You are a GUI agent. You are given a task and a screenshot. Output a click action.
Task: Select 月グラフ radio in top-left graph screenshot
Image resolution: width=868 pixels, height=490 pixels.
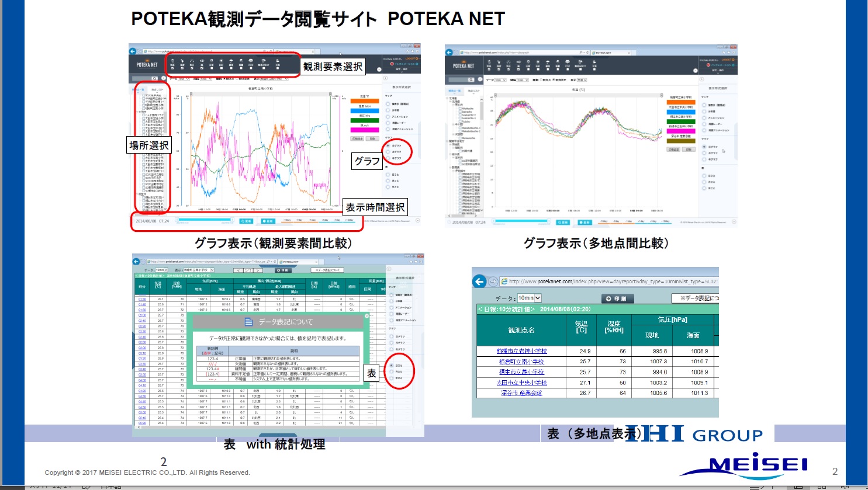pyautogui.click(x=388, y=152)
